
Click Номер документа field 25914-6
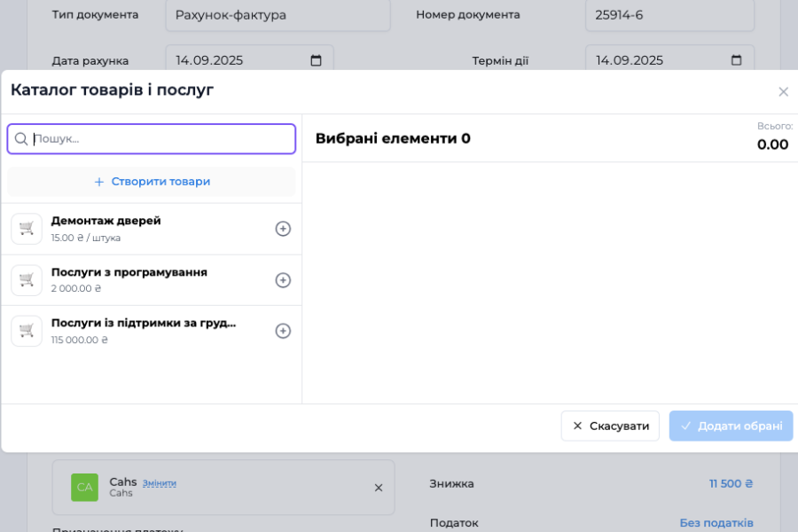click(x=669, y=15)
